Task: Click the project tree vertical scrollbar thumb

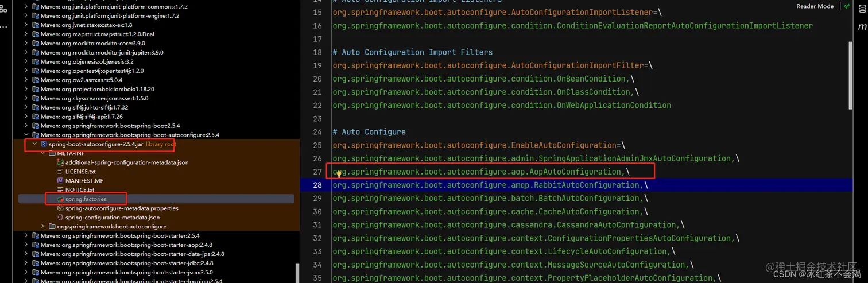Action: coord(297,273)
